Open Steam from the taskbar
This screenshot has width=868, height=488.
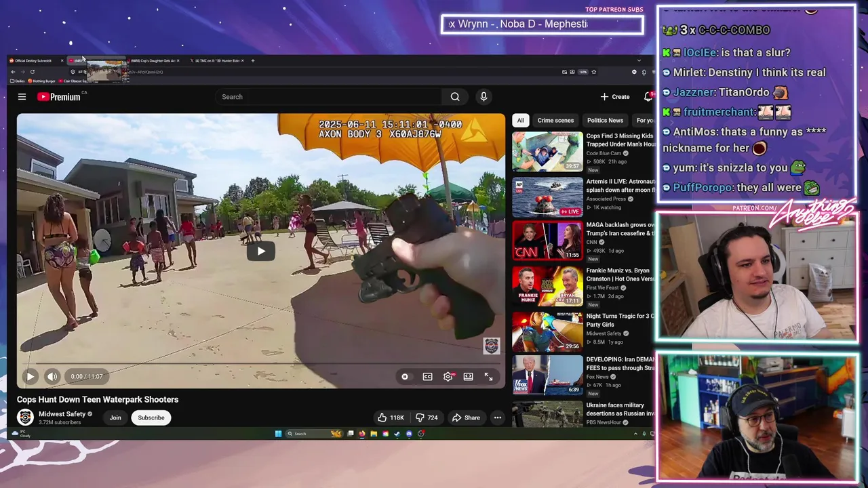pos(397,434)
